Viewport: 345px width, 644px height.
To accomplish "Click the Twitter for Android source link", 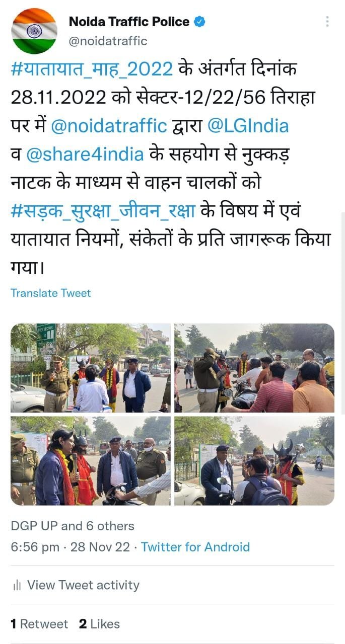I will pyautogui.click(x=195, y=547).
